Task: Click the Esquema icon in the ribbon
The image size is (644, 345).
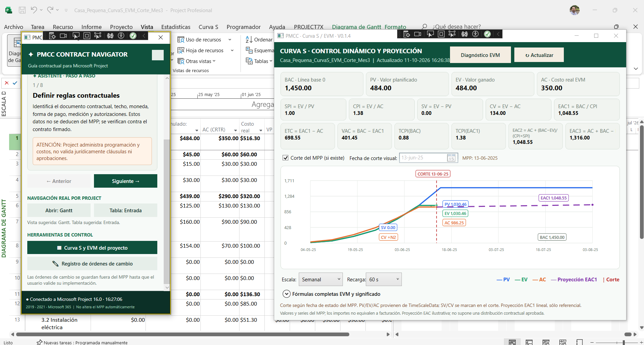Action: [249, 50]
